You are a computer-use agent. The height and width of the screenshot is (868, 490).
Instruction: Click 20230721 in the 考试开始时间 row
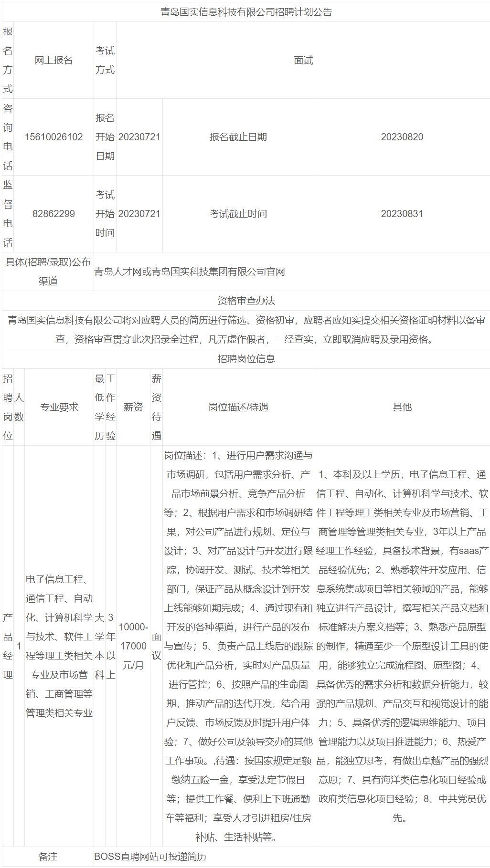pyautogui.click(x=139, y=214)
